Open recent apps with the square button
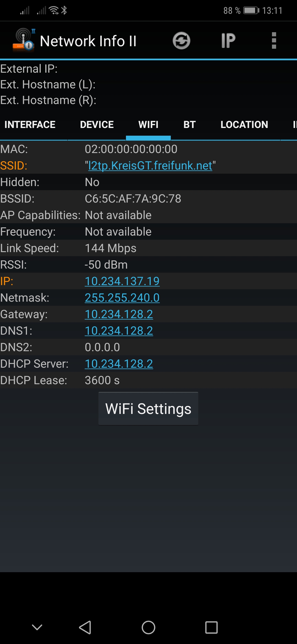This screenshot has height=644, width=297. pyautogui.click(x=211, y=627)
